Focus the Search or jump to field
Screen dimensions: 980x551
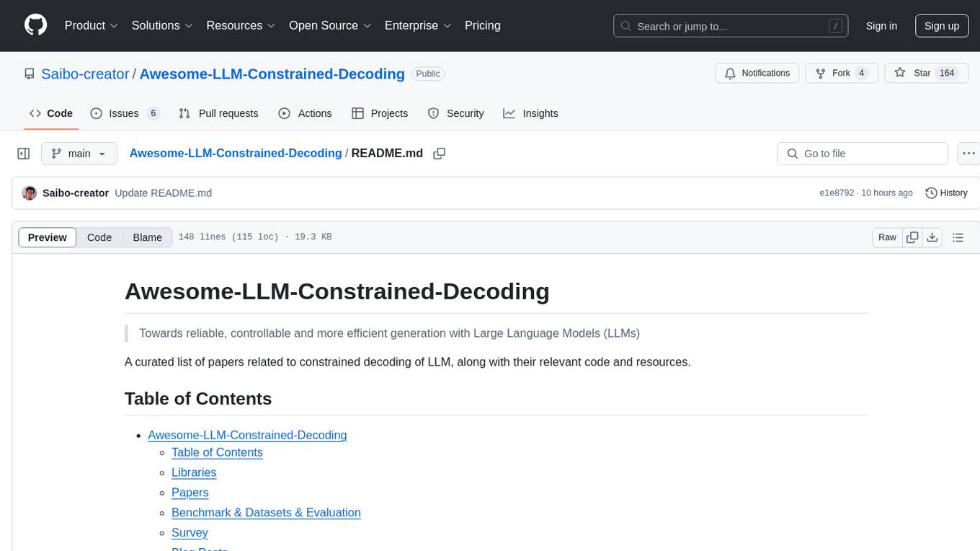coord(731,26)
